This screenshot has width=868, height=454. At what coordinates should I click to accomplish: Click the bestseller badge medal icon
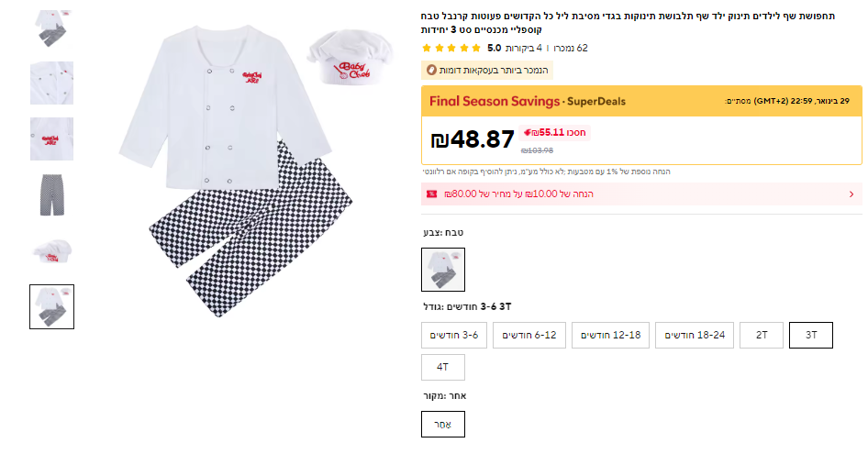[x=431, y=70]
